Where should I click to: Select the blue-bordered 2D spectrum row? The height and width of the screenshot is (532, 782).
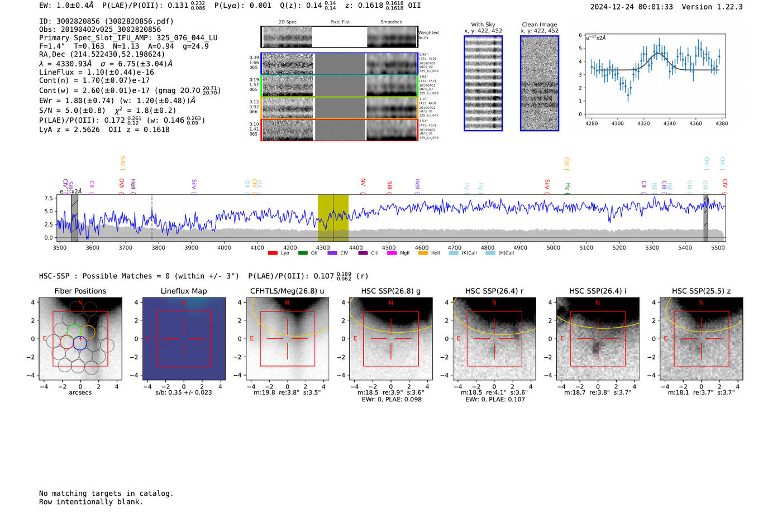[x=340, y=64]
